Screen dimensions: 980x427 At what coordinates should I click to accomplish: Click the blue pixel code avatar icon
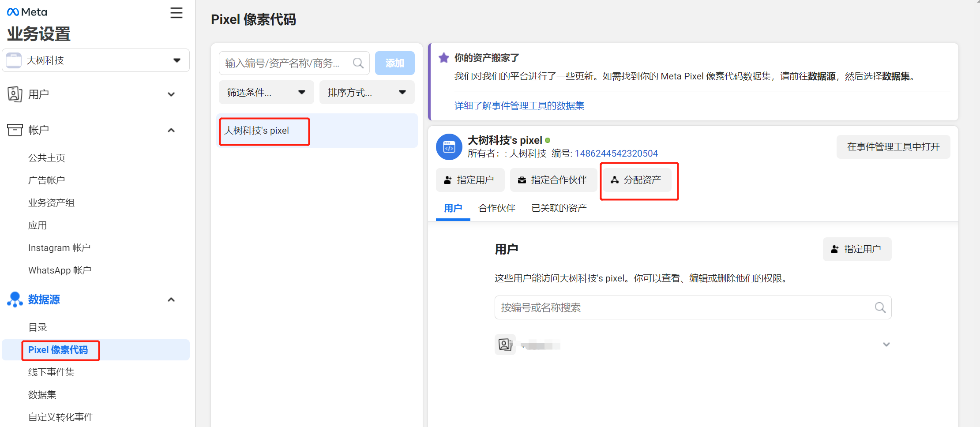(x=449, y=147)
